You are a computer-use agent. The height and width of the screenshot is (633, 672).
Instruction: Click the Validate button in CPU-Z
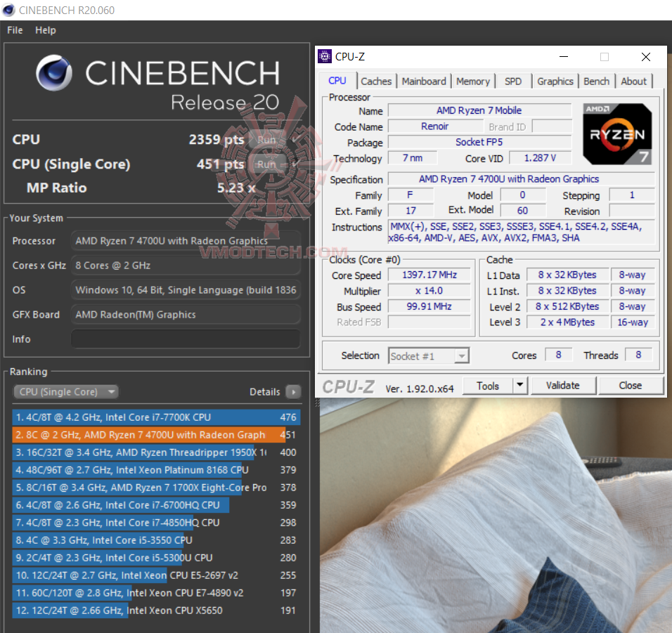(x=563, y=385)
